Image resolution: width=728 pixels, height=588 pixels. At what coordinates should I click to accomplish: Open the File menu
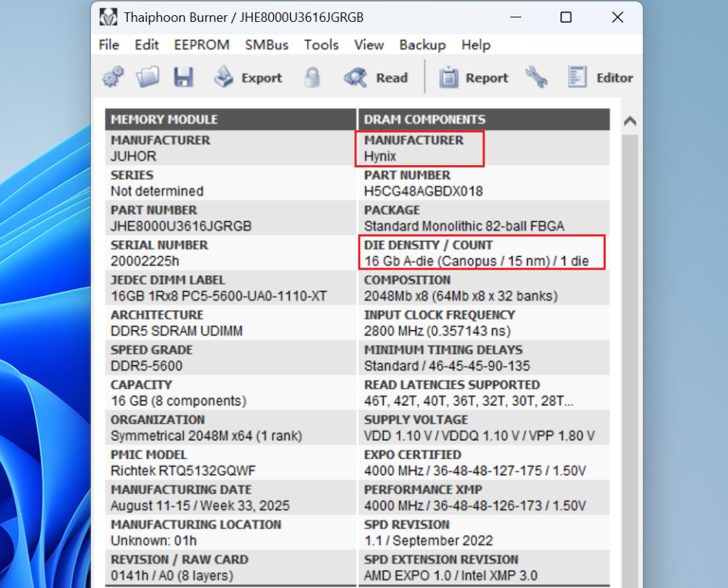pos(108,45)
